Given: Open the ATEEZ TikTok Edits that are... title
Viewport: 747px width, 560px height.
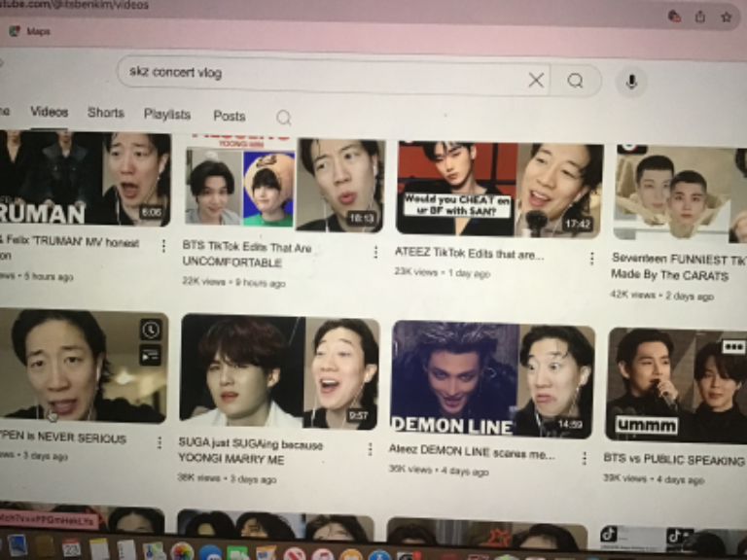Looking at the screenshot, I should tap(469, 255).
